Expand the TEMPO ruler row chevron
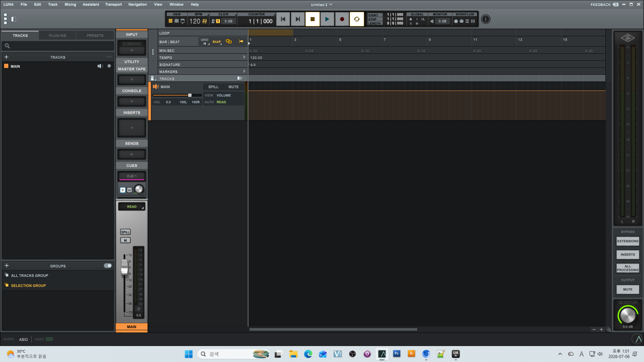The image size is (644, 362). coord(244,57)
